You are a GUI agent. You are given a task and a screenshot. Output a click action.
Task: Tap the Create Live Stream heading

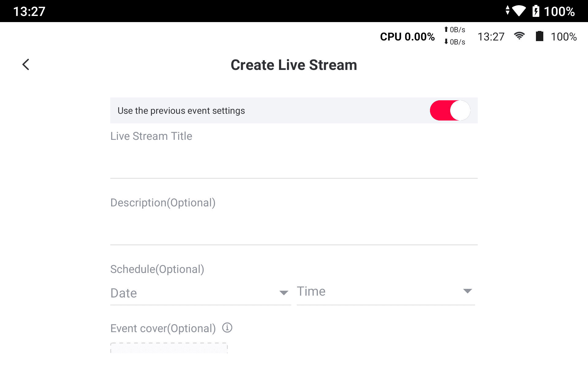point(294,65)
